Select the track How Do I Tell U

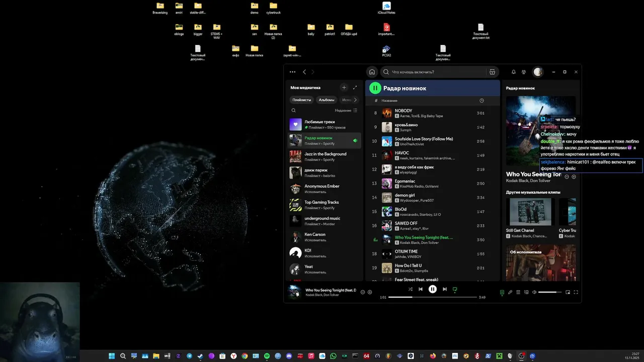(x=432, y=268)
